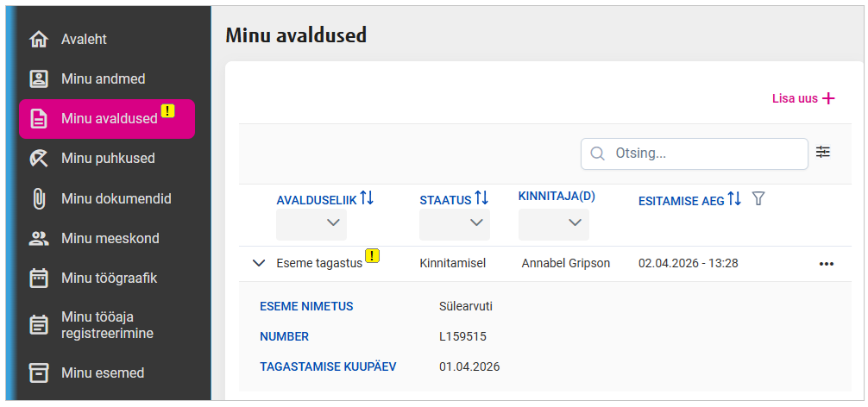Toggle sort order on Staatus column

click(x=481, y=198)
